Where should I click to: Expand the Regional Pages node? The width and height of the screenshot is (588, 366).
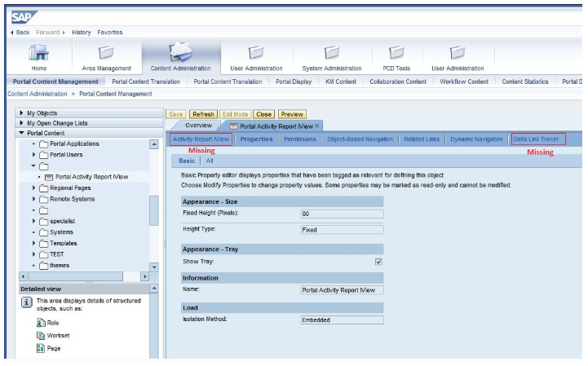33,187
